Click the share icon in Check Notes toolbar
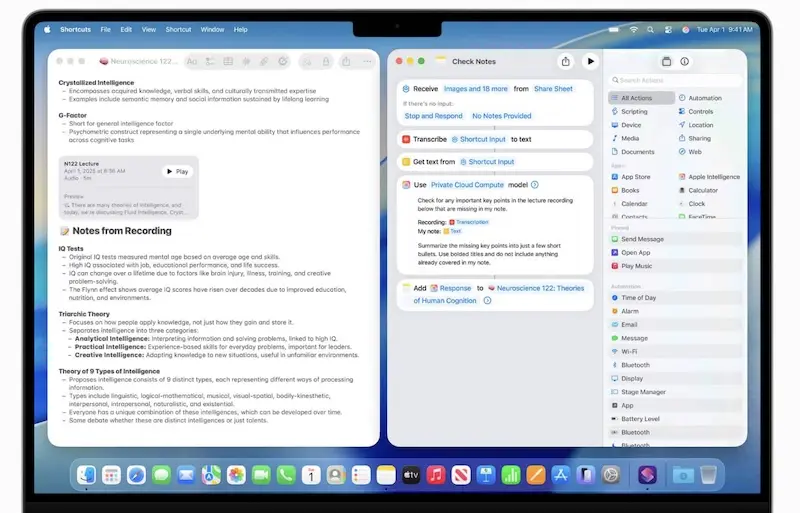 pos(565,61)
